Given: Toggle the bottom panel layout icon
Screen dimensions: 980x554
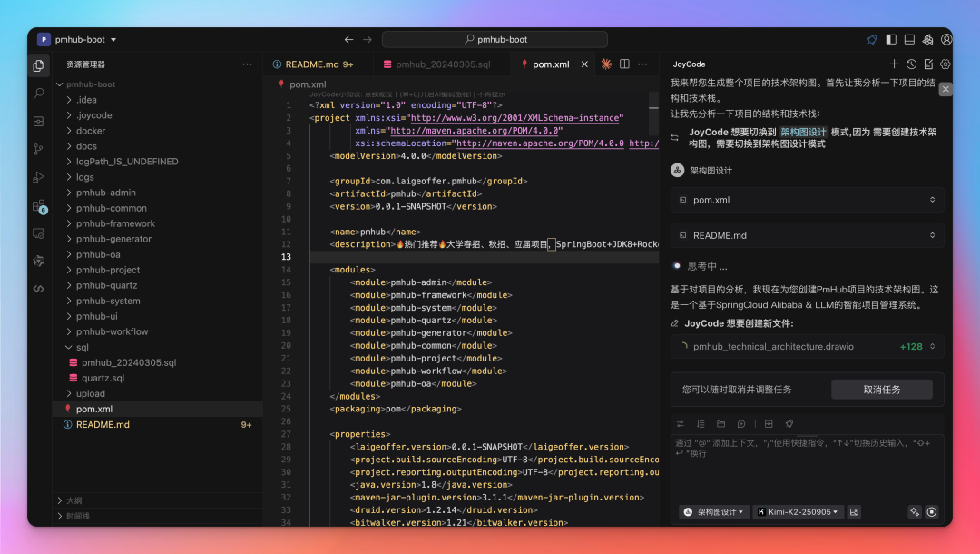Looking at the screenshot, I should (909, 40).
